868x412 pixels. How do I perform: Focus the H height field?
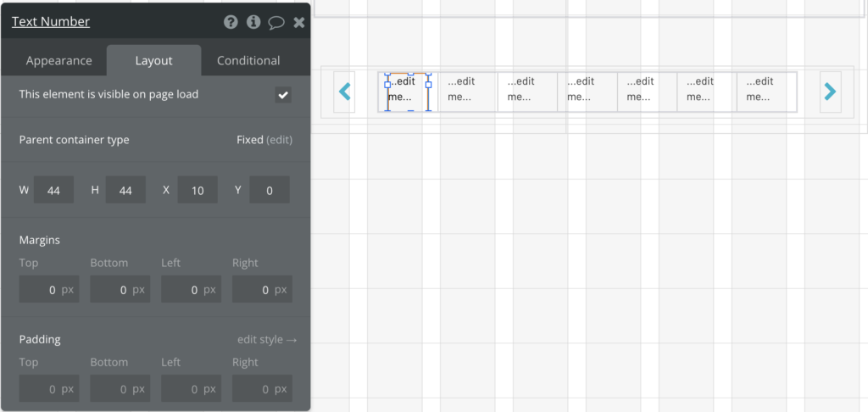[125, 190]
